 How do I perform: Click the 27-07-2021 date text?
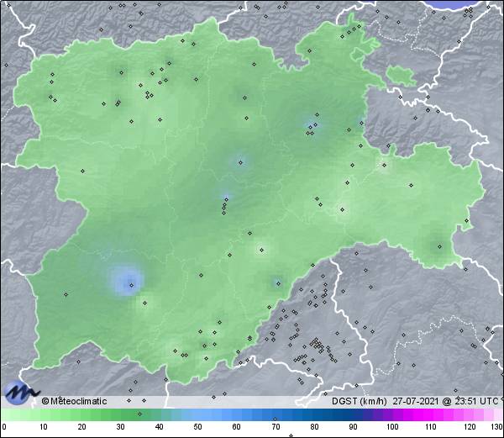pyautogui.click(x=416, y=401)
